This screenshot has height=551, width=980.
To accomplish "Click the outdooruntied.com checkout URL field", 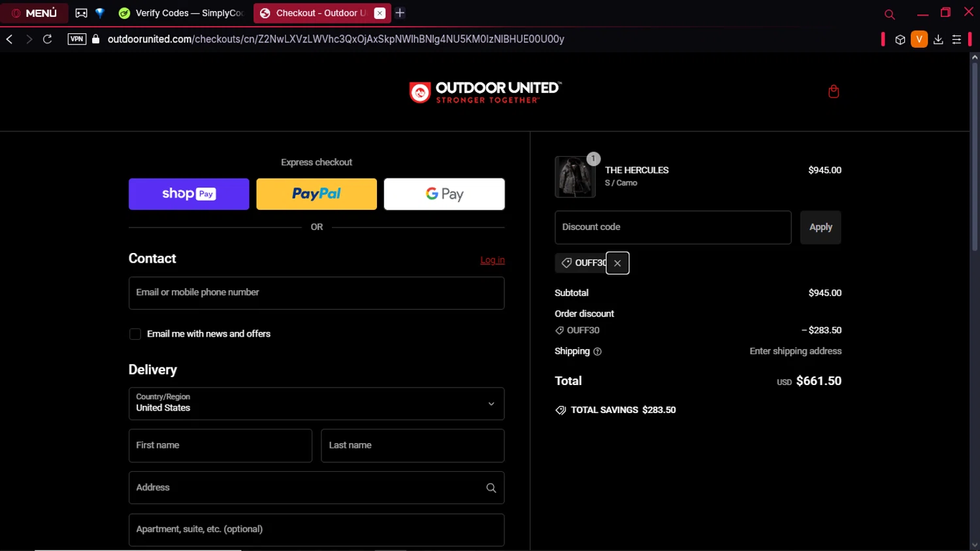I will 336,39.
